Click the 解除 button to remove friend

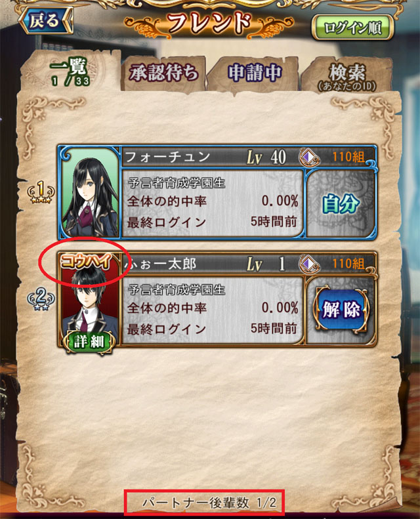click(341, 310)
